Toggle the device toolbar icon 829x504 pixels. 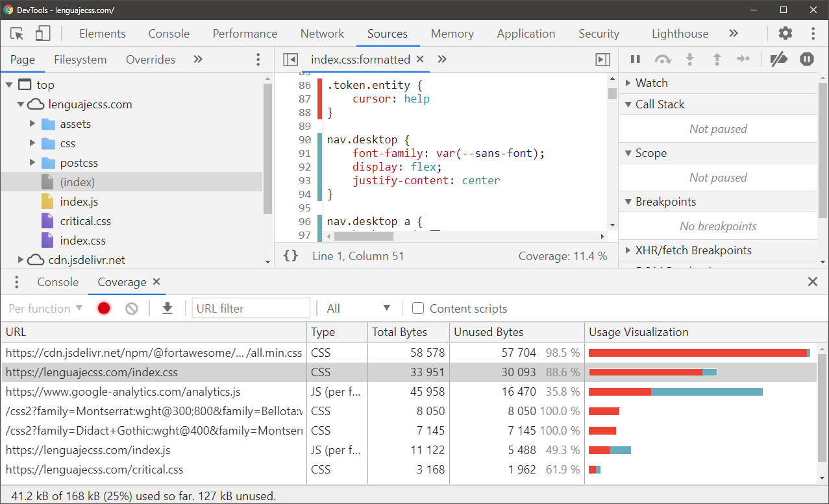pyautogui.click(x=43, y=34)
